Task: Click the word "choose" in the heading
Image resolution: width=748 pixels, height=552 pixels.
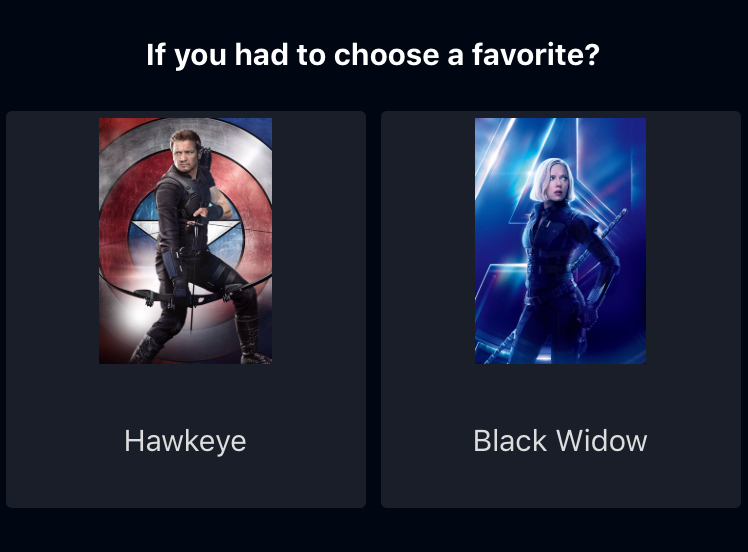Action: pos(386,55)
